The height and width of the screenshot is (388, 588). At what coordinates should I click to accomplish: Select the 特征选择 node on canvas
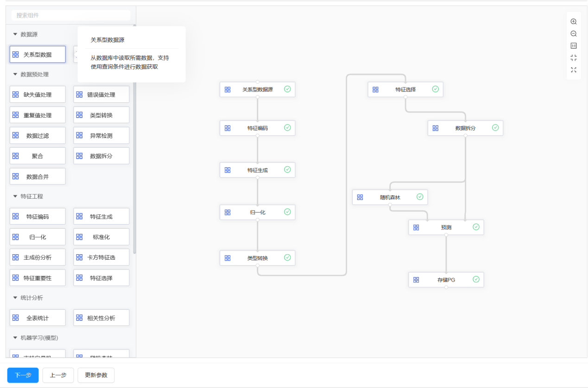(x=405, y=89)
